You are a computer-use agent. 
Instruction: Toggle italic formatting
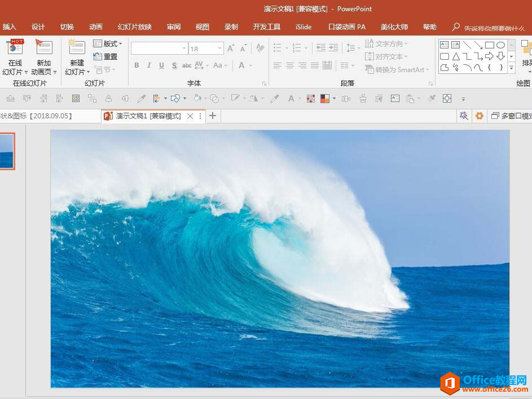tap(149, 65)
